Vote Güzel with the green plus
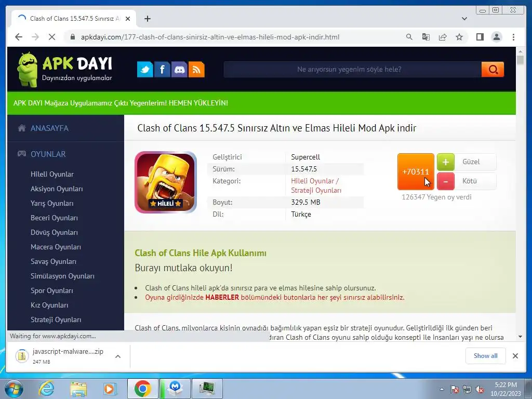Viewport: 532px width, 399px height. click(x=445, y=162)
